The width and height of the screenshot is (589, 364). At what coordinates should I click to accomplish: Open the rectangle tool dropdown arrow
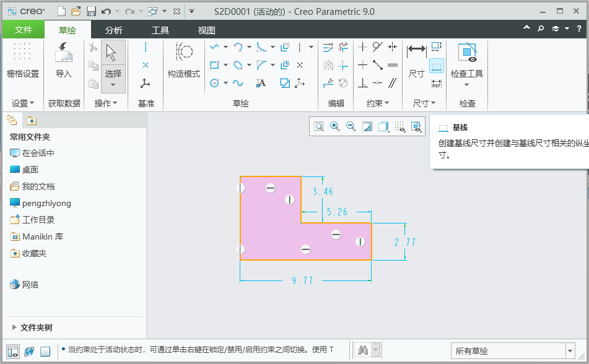pos(225,64)
